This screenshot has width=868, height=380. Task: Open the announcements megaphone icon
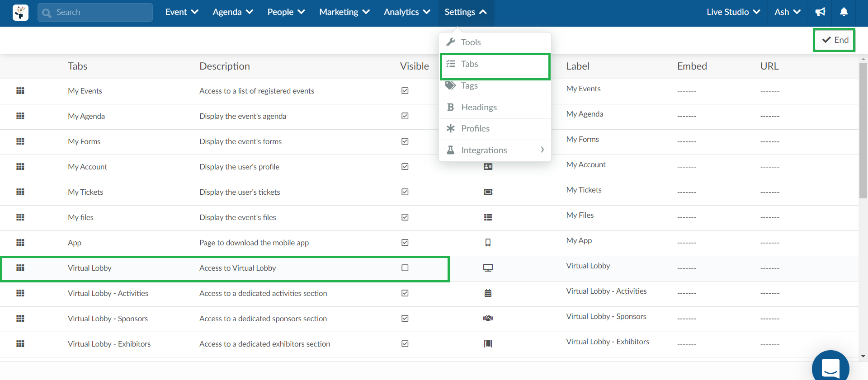(821, 12)
